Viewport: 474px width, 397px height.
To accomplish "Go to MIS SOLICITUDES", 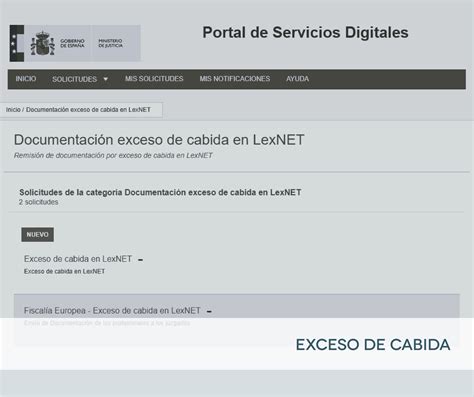I will (x=154, y=79).
